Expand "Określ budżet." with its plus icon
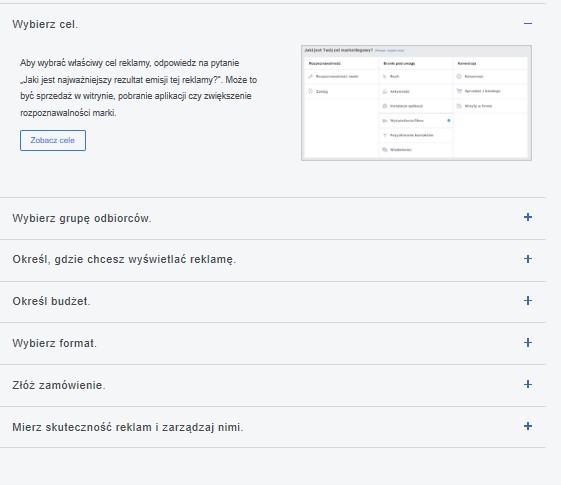Screen dimensions: 561x485 click(528, 301)
